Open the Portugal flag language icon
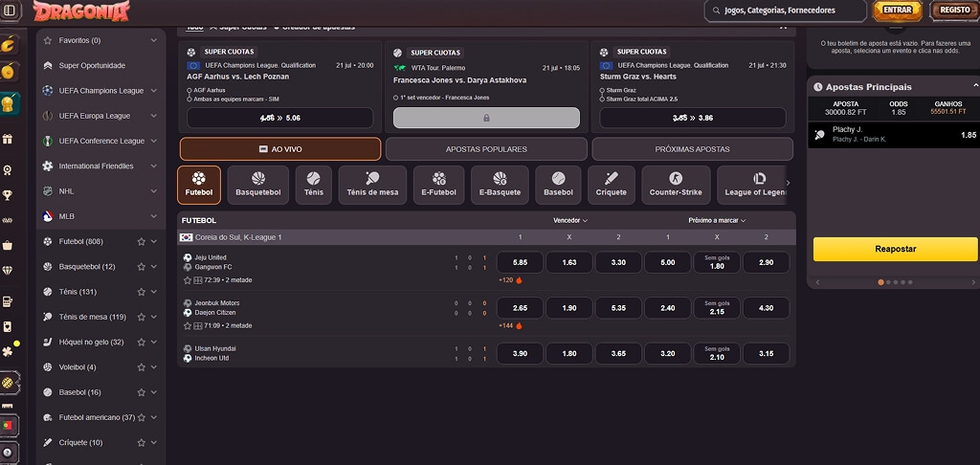 click(x=8, y=426)
